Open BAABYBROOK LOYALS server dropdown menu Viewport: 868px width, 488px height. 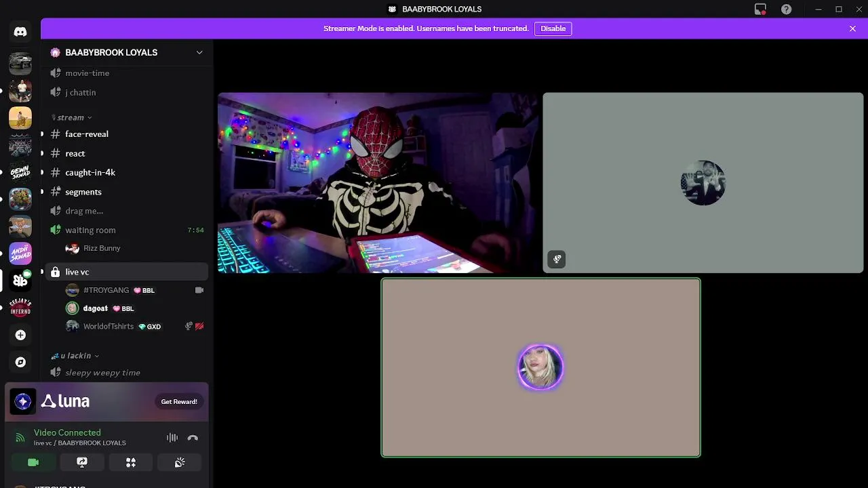click(x=199, y=52)
